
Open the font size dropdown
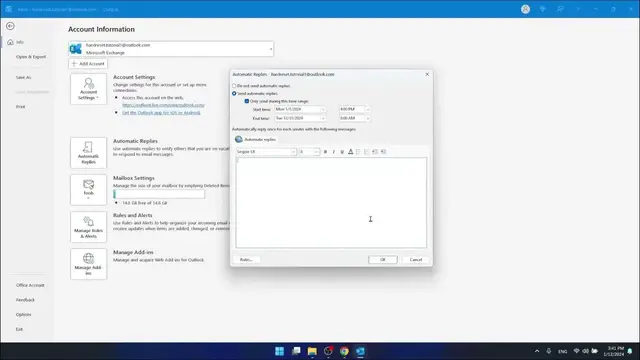pyautogui.click(x=316, y=152)
